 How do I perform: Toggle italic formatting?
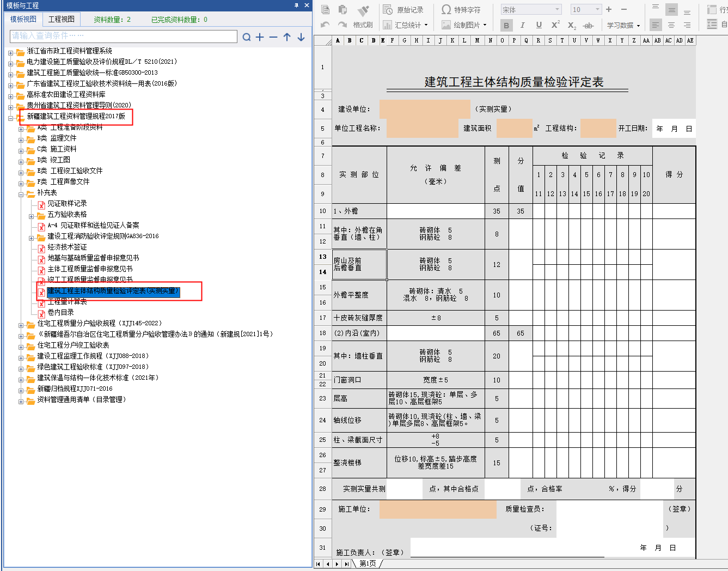[523, 25]
